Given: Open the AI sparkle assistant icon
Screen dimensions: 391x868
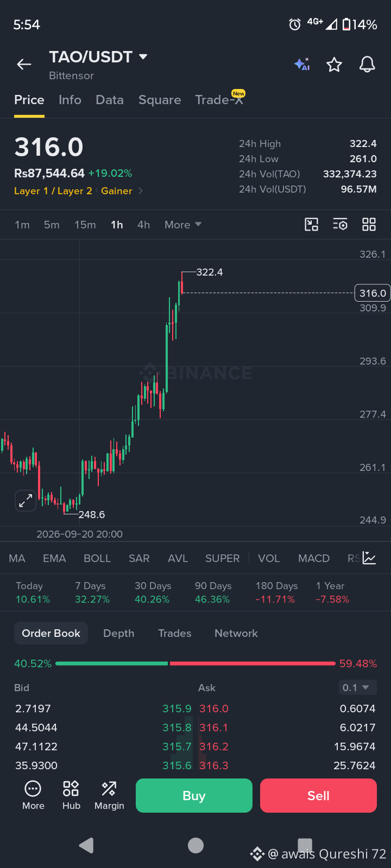Looking at the screenshot, I should [x=302, y=65].
